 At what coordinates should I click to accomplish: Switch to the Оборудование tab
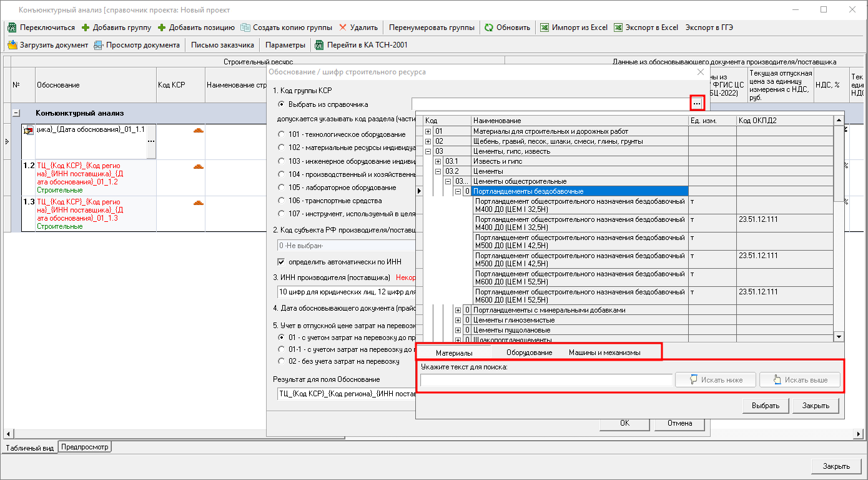529,352
